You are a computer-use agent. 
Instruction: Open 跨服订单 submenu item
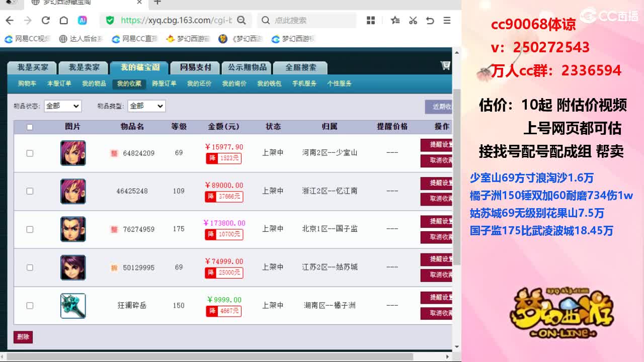click(x=164, y=83)
